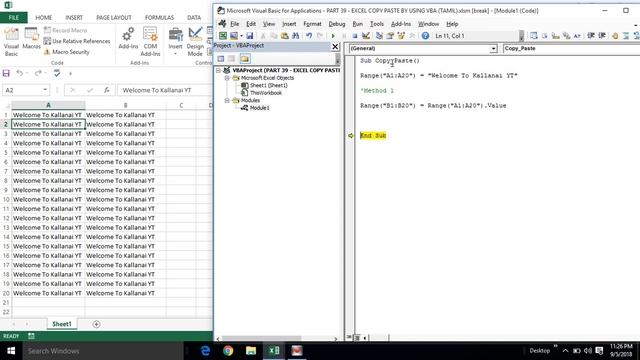The image size is (640, 360).
Task: Open Excel Add-Ins gear icon
Action: [128, 38]
